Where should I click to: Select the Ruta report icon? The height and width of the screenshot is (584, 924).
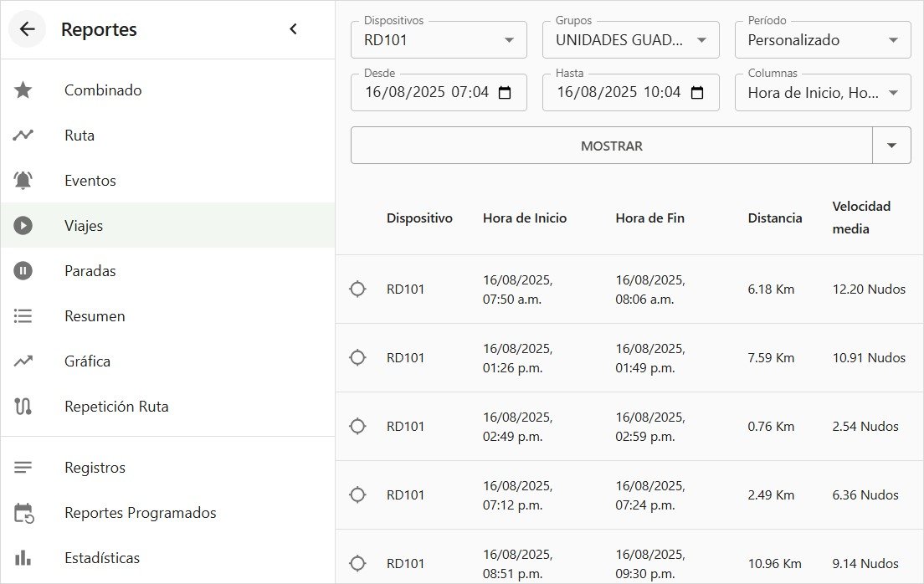[23, 135]
